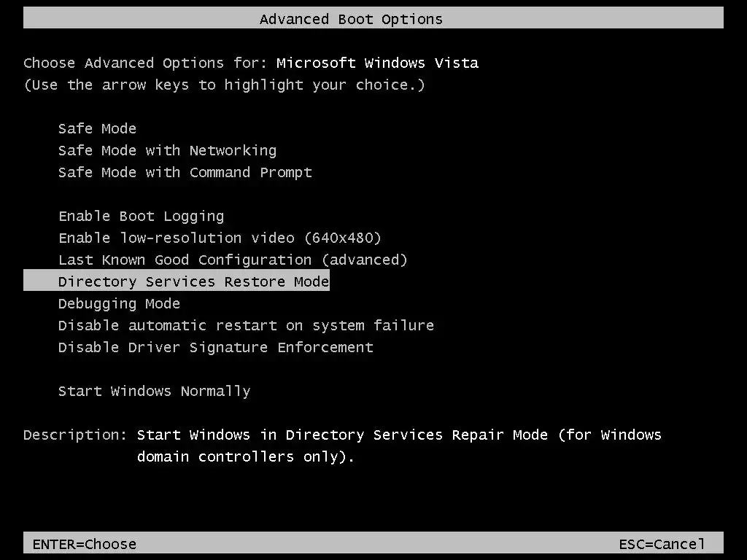Select the plain Safe Mode option
The image size is (747, 560).
(x=97, y=128)
